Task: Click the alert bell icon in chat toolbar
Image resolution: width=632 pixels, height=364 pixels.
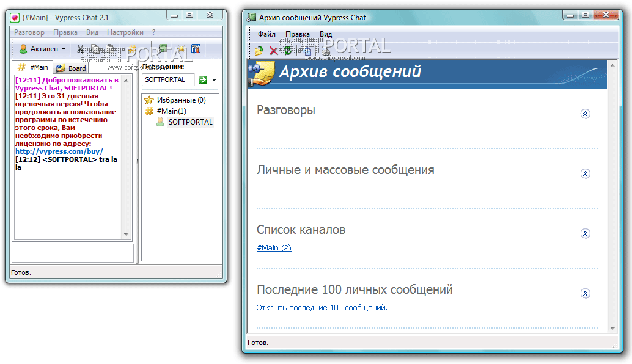Action: click(181, 49)
